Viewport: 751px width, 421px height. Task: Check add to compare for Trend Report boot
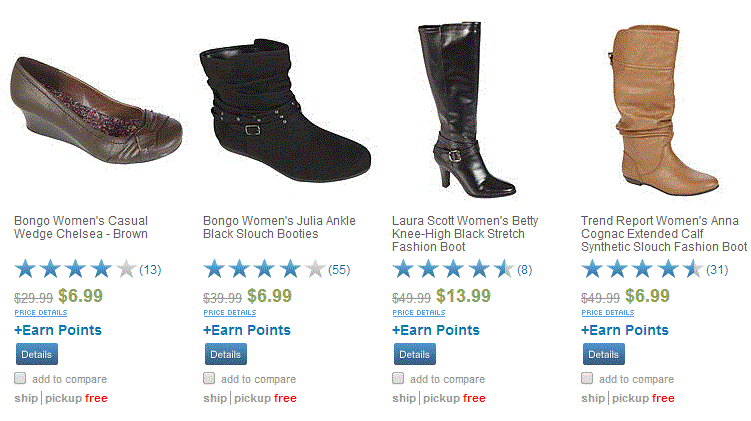588,378
